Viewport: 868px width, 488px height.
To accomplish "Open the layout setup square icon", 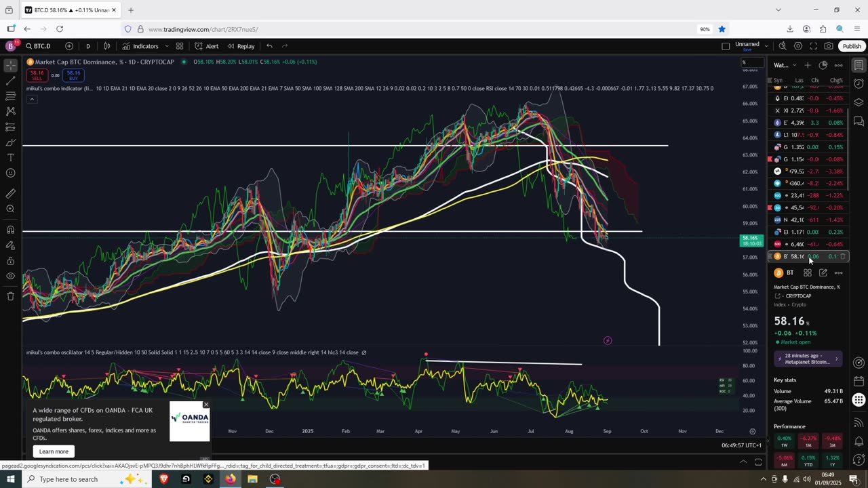I will pyautogui.click(x=726, y=46).
